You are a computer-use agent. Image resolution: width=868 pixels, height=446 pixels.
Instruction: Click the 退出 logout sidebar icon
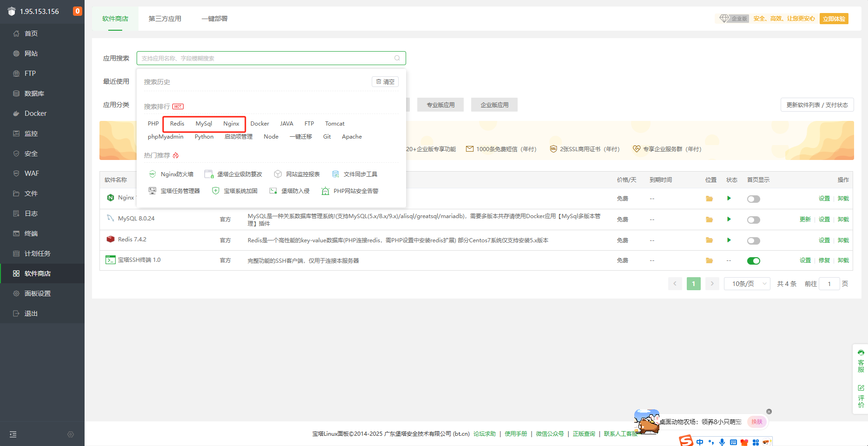click(16, 313)
